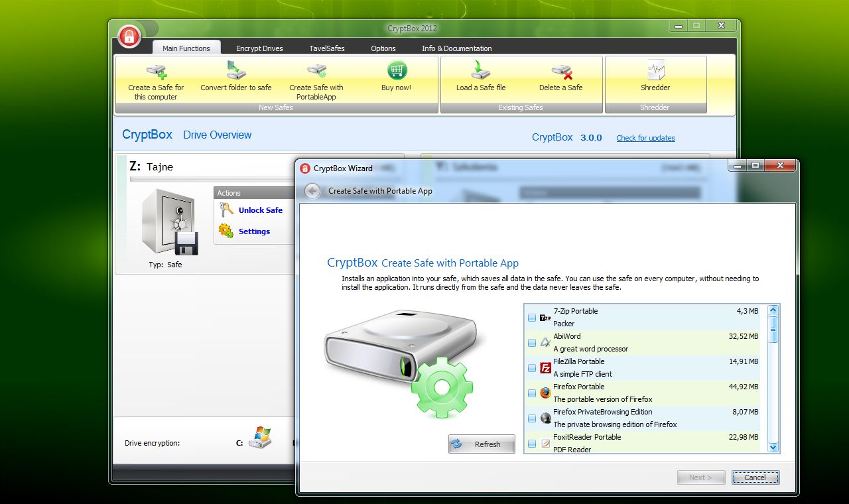
Task: Click the app list scrollbar thumb
Action: (772, 329)
